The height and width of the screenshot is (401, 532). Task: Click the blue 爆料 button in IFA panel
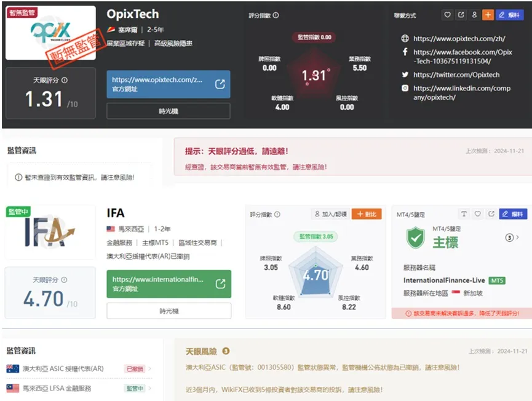[x=513, y=214]
